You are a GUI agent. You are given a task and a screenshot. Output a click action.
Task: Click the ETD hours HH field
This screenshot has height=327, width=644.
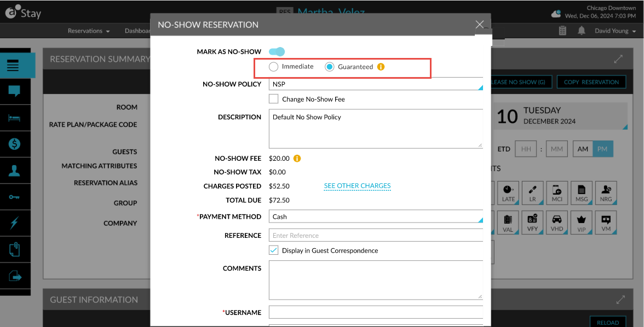click(x=526, y=149)
